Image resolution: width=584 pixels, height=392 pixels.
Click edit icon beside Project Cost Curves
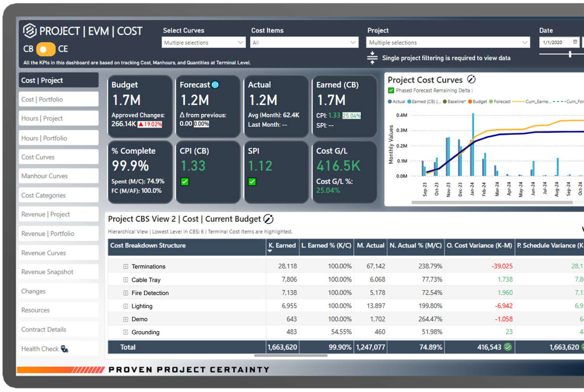(471, 79)
